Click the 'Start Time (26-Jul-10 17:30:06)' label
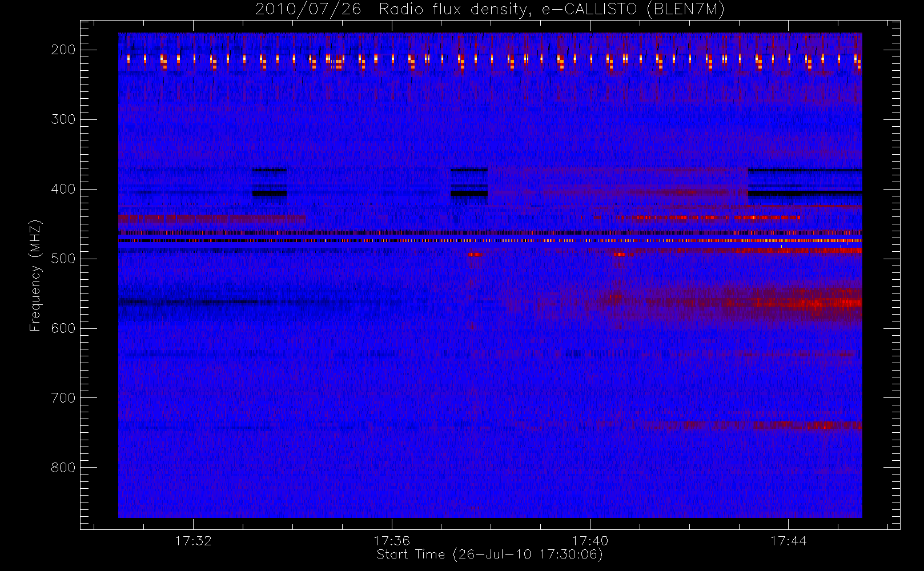The width and height of the screenshot is (924, 571). 490,554
